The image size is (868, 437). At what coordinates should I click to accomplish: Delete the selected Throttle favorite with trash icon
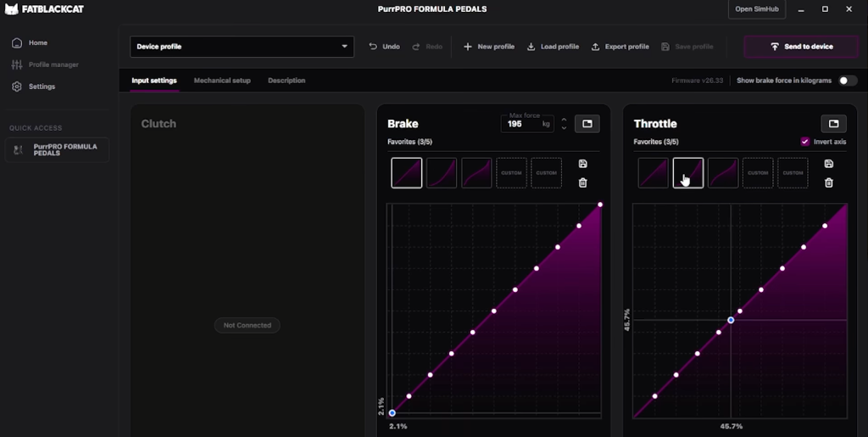click(829, 182)
